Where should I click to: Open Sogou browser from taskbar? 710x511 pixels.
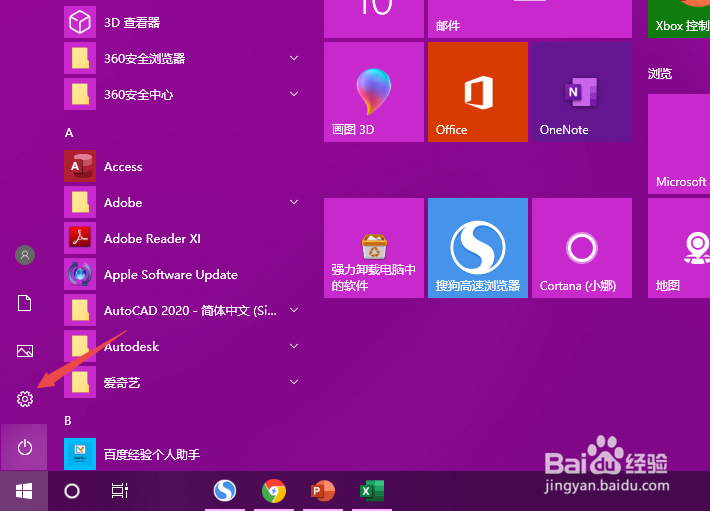coord(225,491)
